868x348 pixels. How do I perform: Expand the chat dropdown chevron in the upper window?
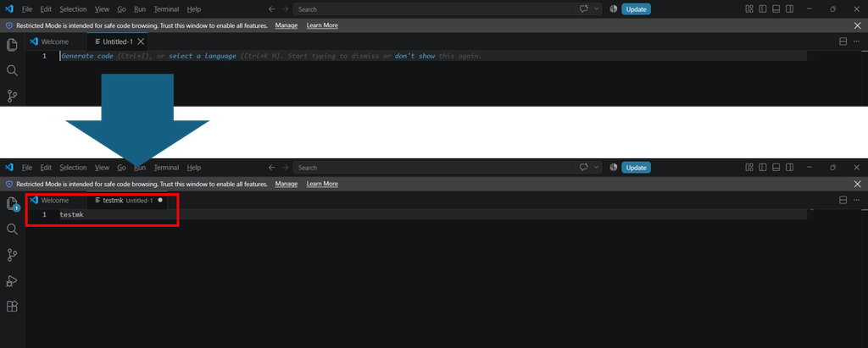pyautogui.click(x=596, y=8)
